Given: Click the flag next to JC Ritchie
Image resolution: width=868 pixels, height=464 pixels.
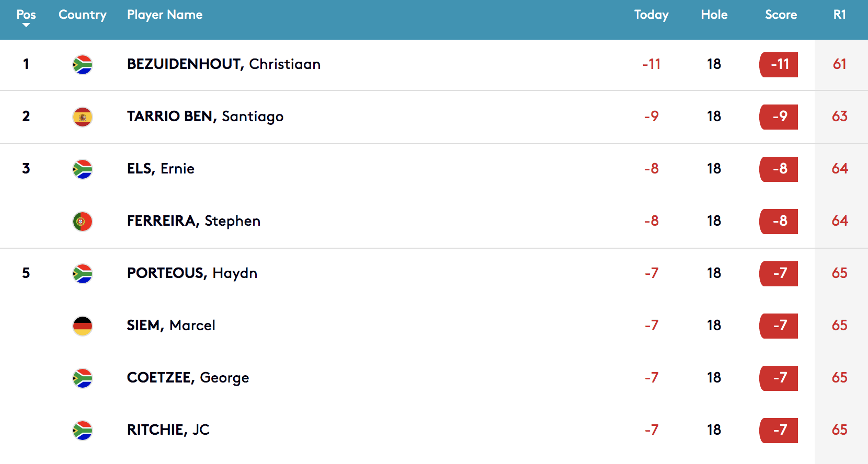Looking at the screenshot, I should pyautogui.click(x=83, y=431).
